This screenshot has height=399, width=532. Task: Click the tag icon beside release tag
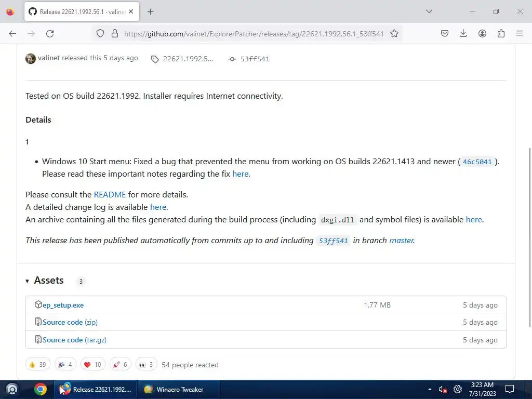point(155,59)
